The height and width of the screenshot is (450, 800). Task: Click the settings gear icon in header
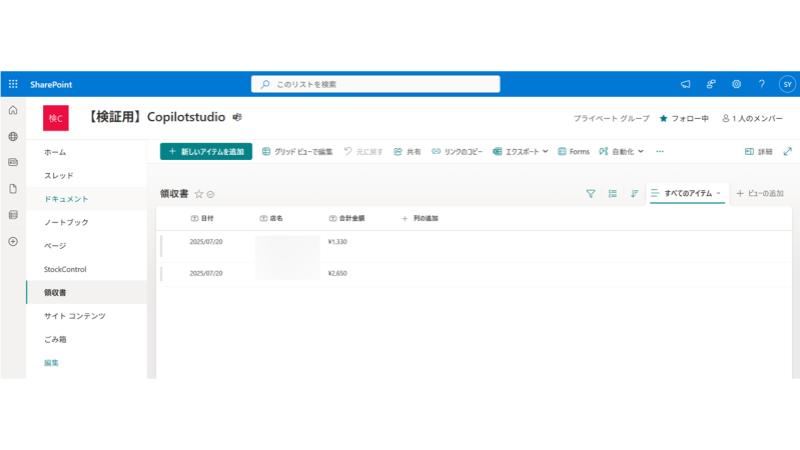736,85
